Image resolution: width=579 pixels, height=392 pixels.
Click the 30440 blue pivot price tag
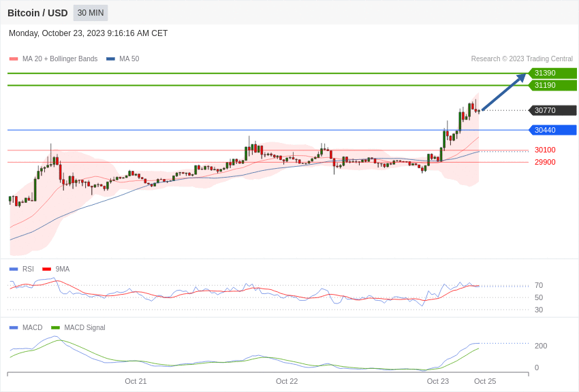552,130
